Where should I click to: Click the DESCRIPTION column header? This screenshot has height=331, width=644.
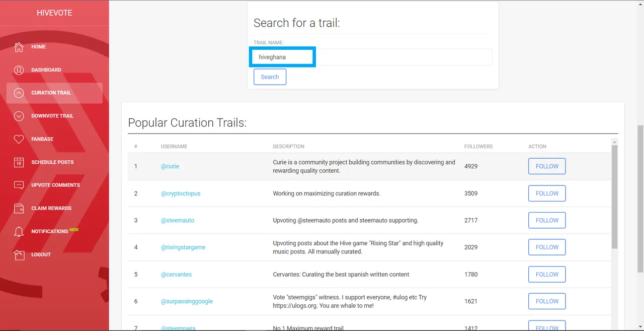pos(289,147)
